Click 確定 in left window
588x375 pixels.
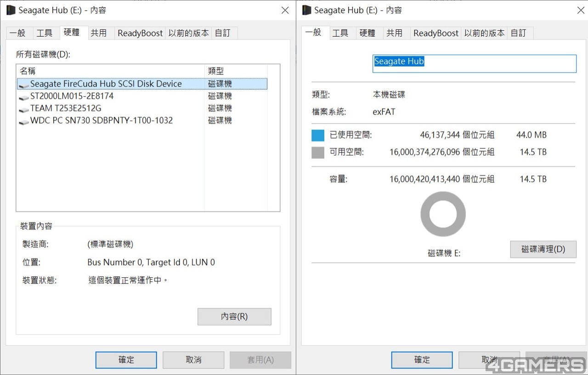tap(126, 360)
